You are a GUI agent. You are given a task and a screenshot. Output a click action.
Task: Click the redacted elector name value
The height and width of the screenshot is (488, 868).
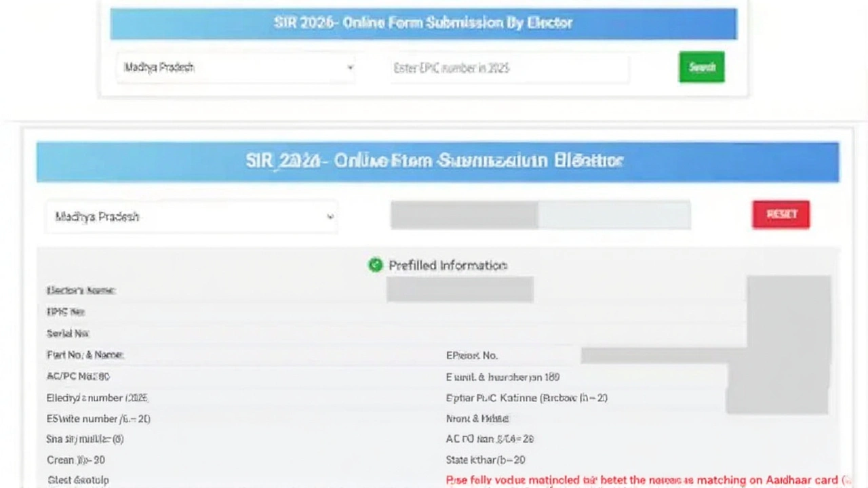(460, 289)
